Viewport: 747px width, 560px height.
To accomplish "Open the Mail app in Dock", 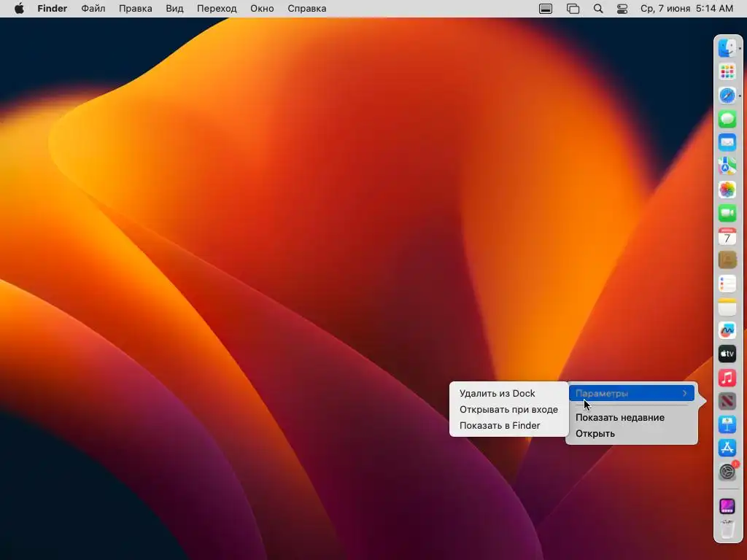I will pyautogui.click(x=727, y=142).
